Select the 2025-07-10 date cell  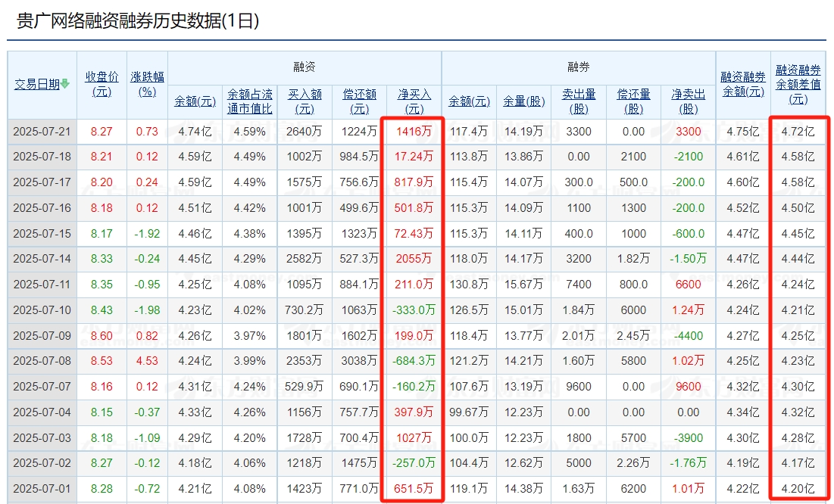coord(42,310)
